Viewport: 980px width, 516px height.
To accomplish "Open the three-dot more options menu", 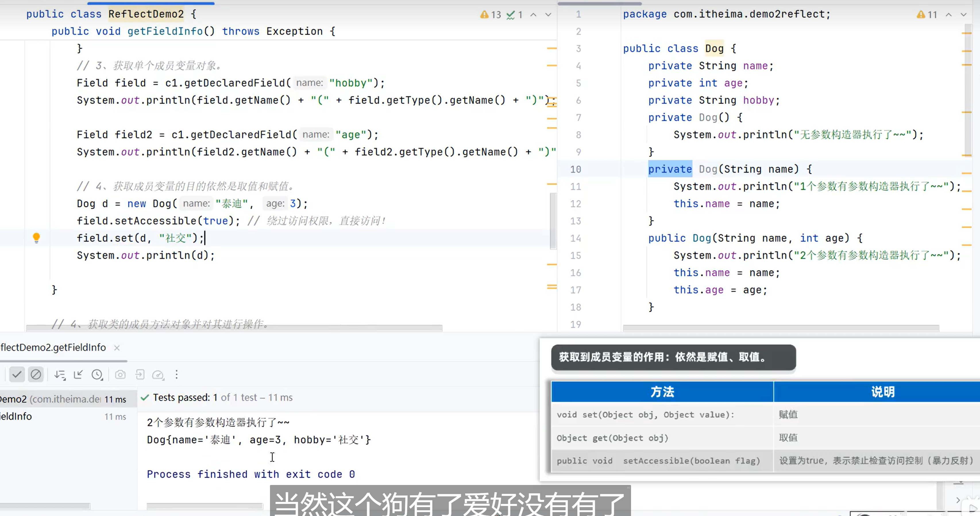I will [x=177, y=374].
